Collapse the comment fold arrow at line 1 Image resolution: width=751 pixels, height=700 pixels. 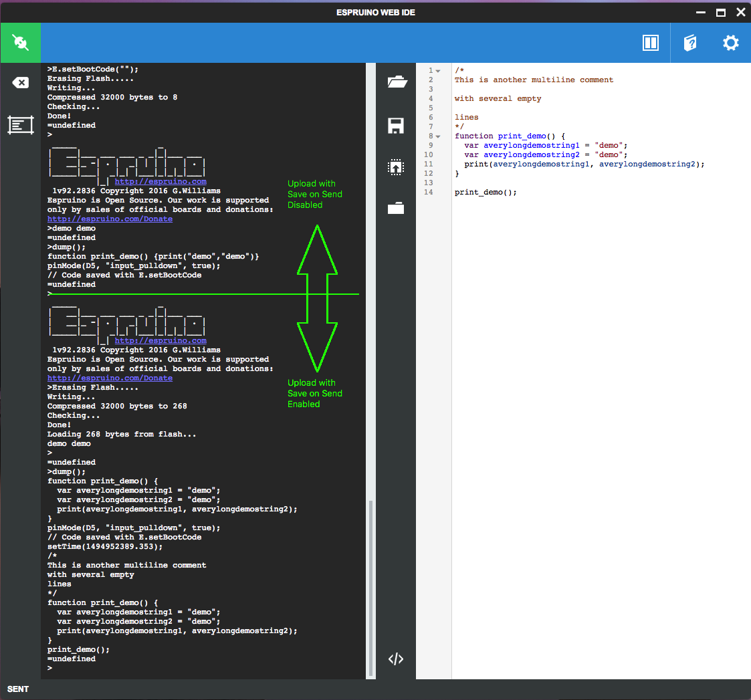(x=438, y=71)
